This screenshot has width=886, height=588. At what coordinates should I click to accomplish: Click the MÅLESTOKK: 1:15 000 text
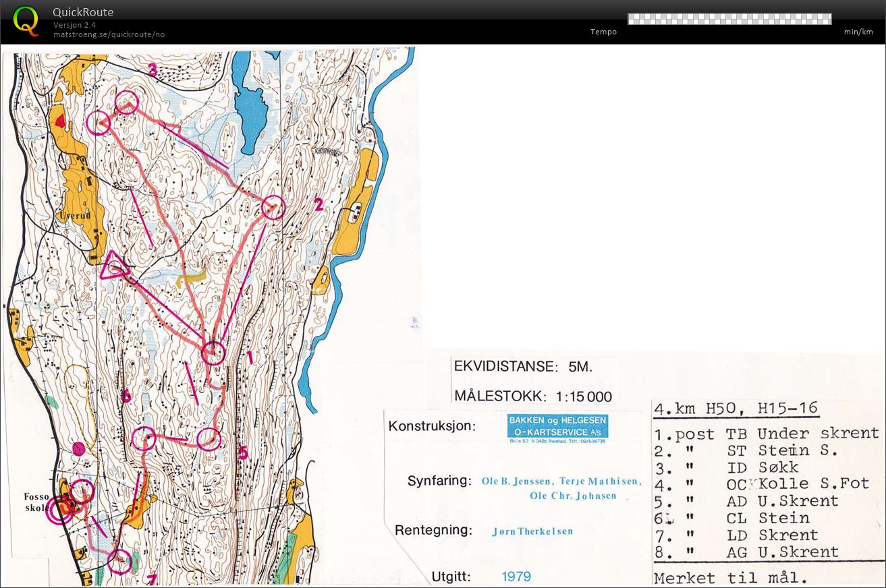point(533,396)
